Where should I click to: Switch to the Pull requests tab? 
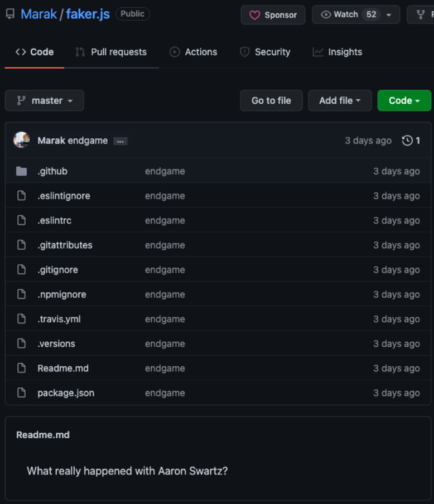point(111,52)
